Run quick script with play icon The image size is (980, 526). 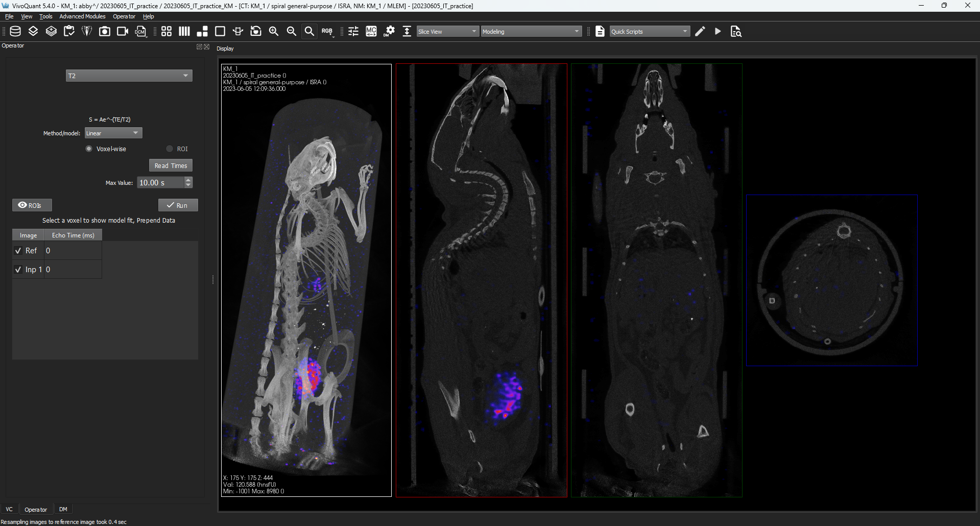coord(718,31)
